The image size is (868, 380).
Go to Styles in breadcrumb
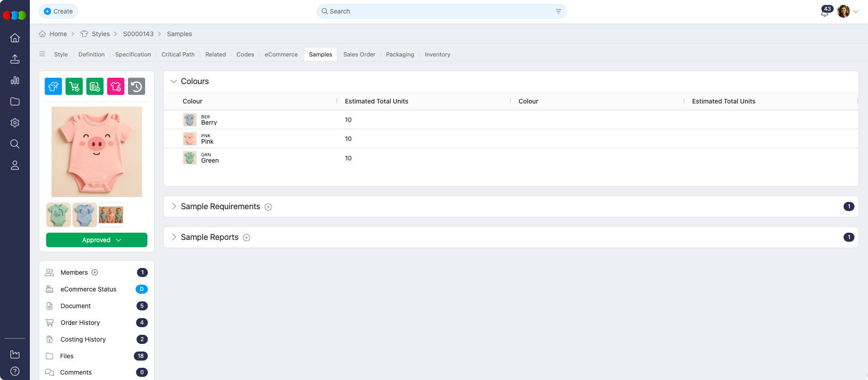point(100,34)
